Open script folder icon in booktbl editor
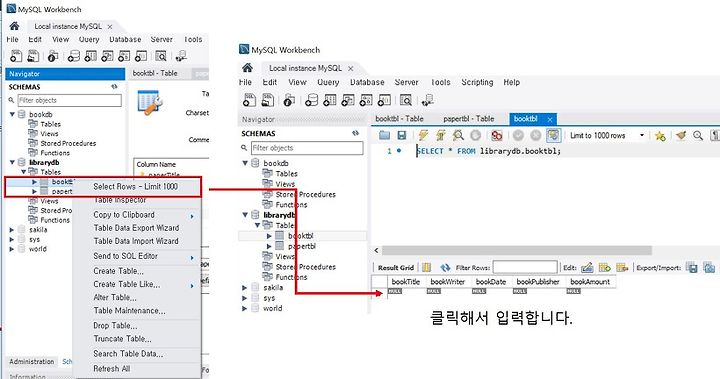The width and height of the screenshot is (720, 379). pos(384,135)
